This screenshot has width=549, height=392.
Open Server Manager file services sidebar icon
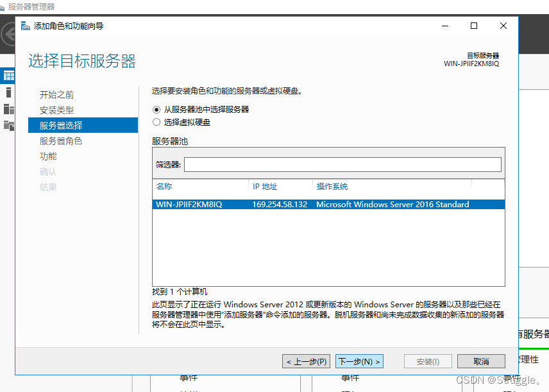[9, 125]
